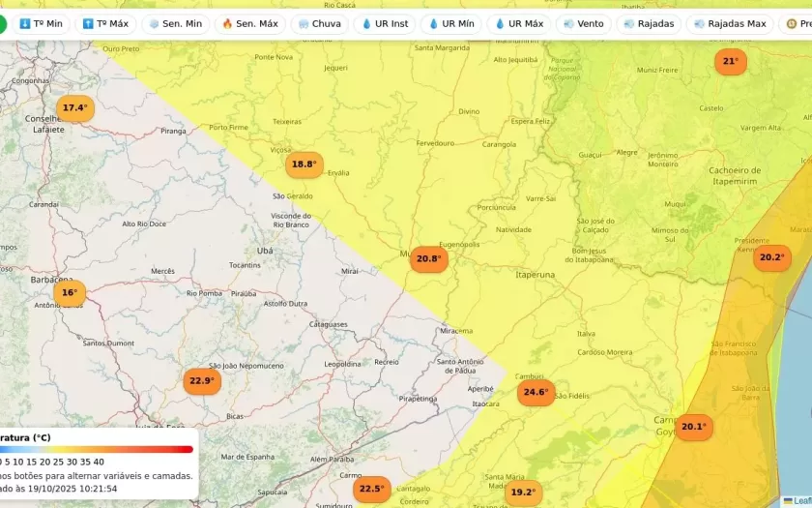Click the 17.4° station marker near Conselheiro Lafaiete

coord(74,108)
